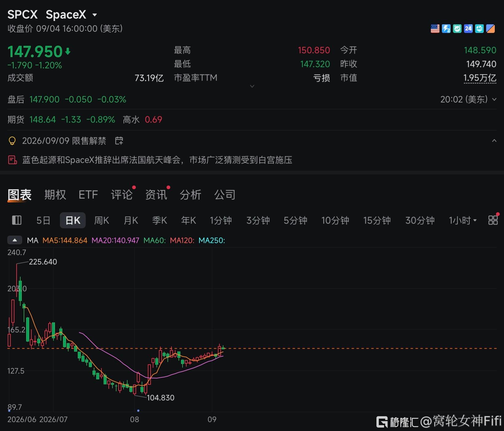This screenshot has width=504, height=431.
Task: Select the 15分钟 fifteen-minute interval
Action: tap(377, 220)
